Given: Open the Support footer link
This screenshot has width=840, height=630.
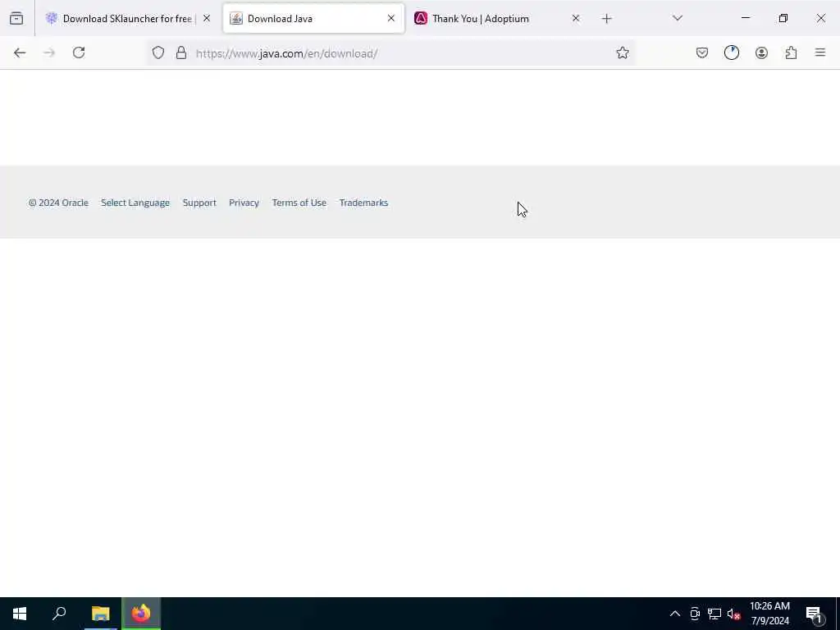Looking at the screenshot, I should click(199, 203).
